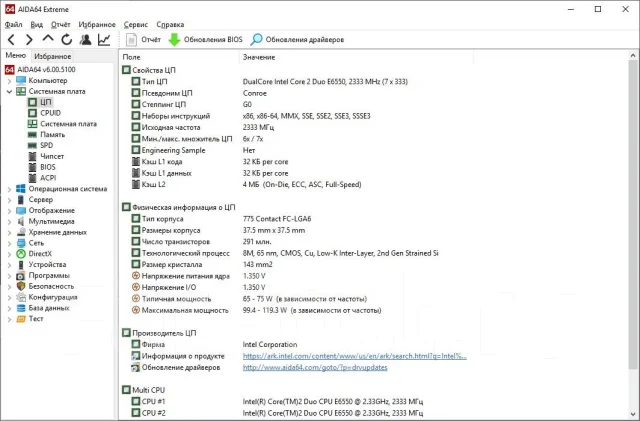Click the Безопасность shield icon
Viewport: 640px width, 421px height.
[x=21, y=286]
